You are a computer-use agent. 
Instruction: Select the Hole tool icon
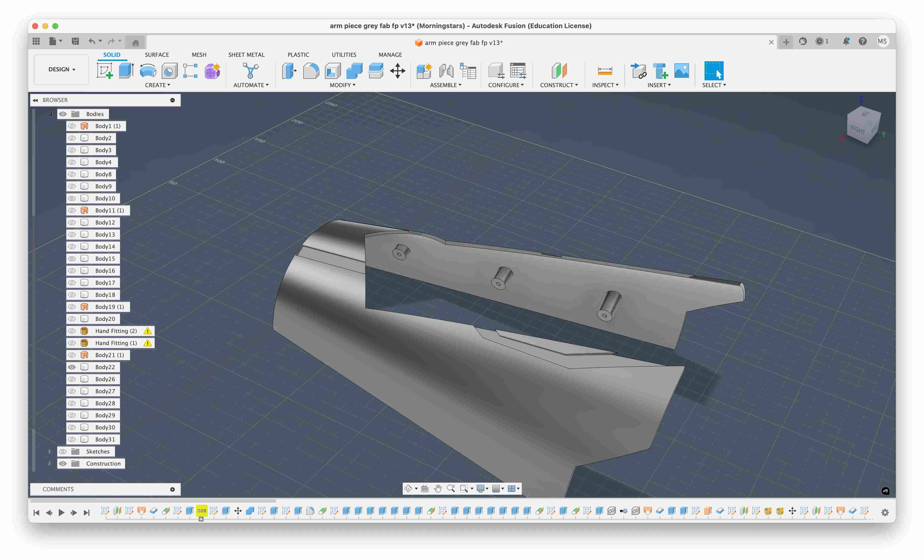[169, 71]
